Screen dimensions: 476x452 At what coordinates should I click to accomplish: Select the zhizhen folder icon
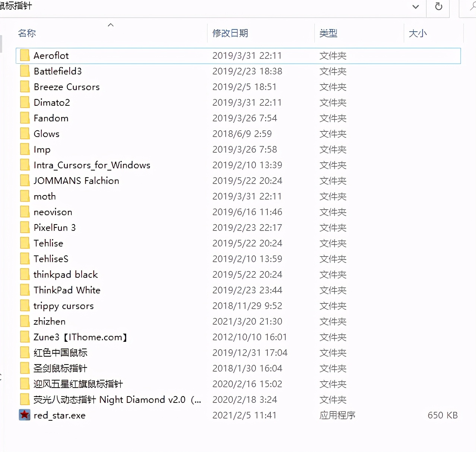click(x=25, y=321)
